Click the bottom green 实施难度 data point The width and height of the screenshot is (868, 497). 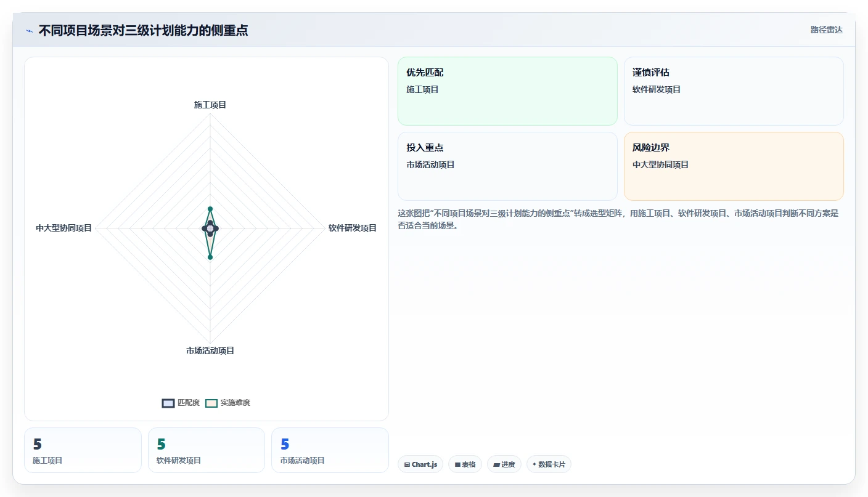point(210,257)
